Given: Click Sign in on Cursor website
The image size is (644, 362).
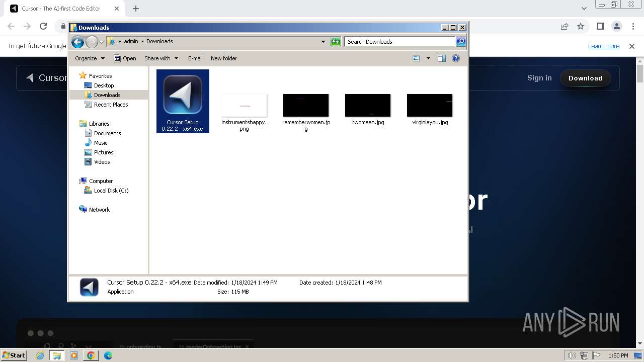Looking at the screenshot, I should click(539, 78).
